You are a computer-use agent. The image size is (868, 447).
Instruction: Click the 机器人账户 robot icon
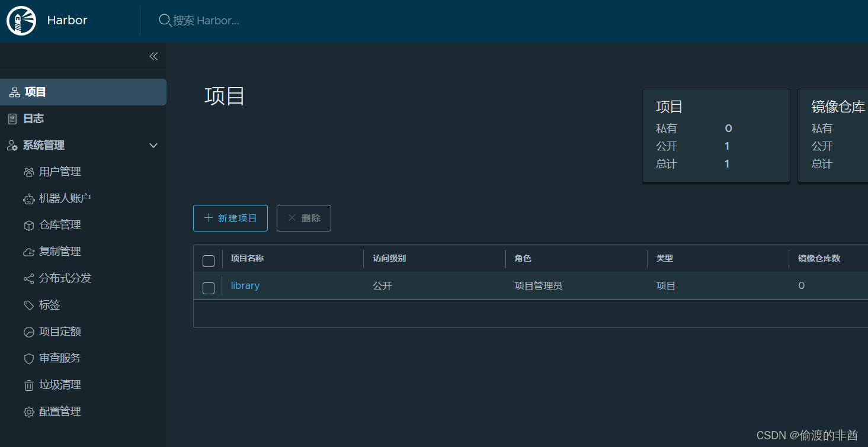28,199
